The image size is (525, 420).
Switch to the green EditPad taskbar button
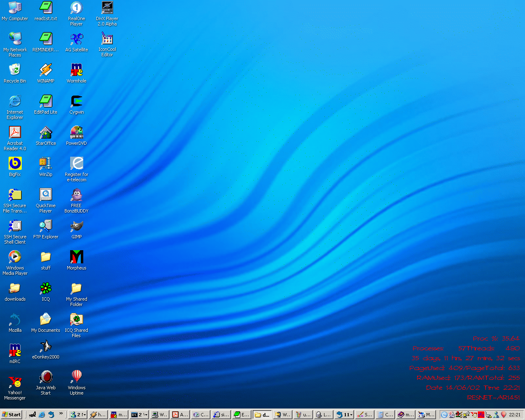click(241, 415)
